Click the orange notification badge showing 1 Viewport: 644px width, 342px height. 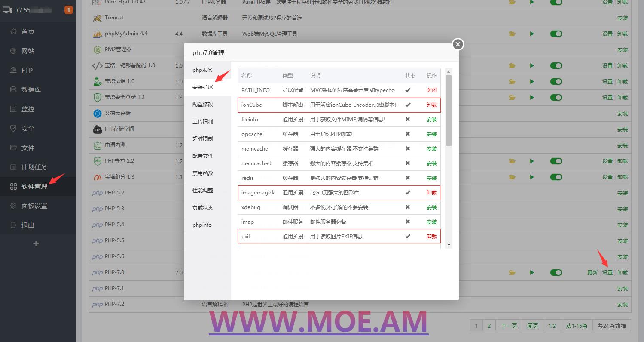click(68, 10)
